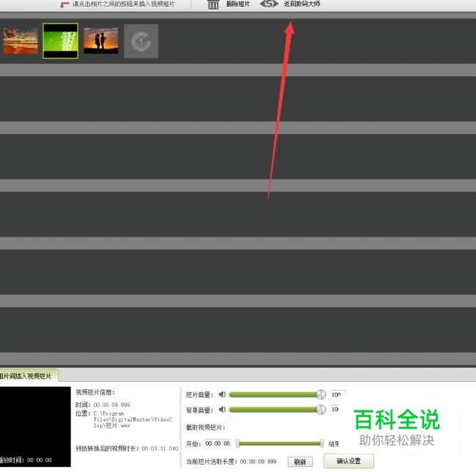Click the 00:00:09.999 clip duration text
The image size is (476, 472).
[x=112, y=405]
